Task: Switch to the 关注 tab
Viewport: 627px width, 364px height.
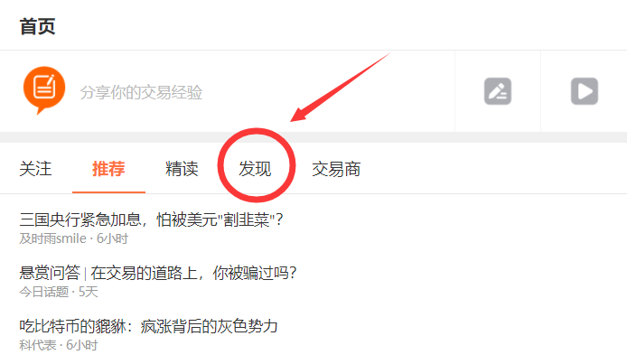Action: coord(35,169)
